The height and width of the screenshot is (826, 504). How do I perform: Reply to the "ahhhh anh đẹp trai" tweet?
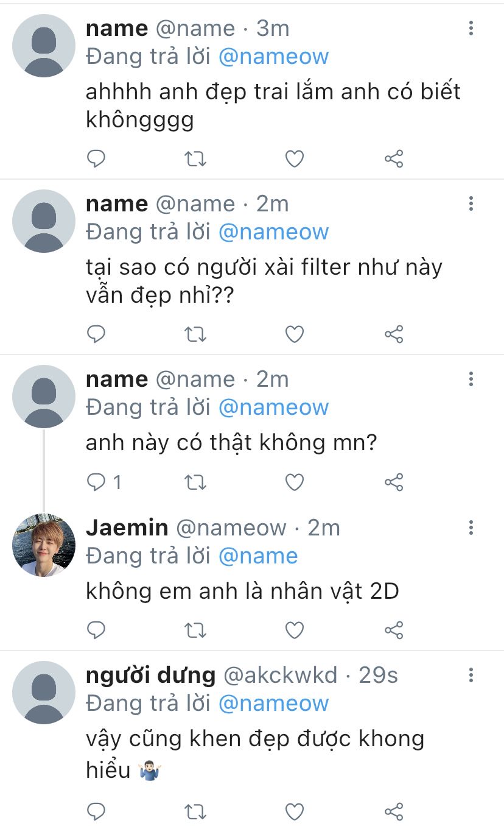point(96,160)
